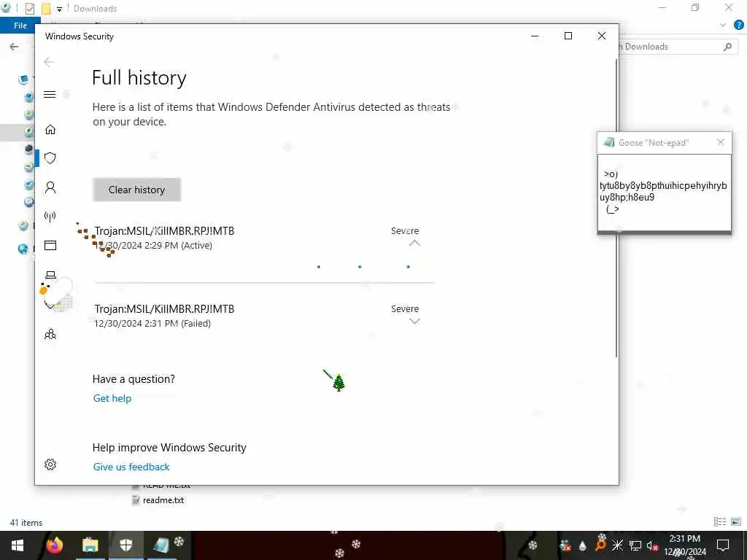Click the white asterisk tray icon
The image size is (747, 560).
coord(617,545)
